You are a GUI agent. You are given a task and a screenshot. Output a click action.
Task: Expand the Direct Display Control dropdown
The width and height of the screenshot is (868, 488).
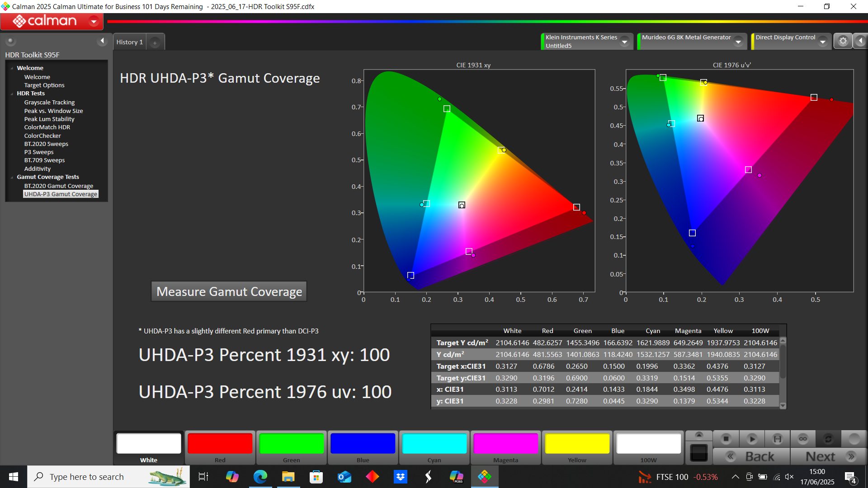(x=823, y=42)
